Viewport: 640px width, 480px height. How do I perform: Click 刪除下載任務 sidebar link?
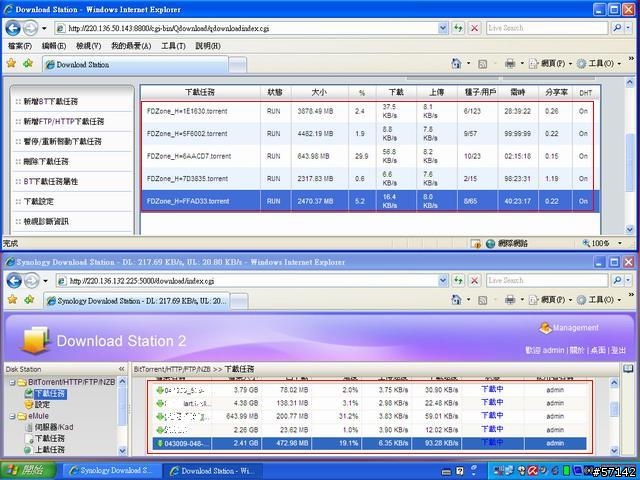[46, 161]
